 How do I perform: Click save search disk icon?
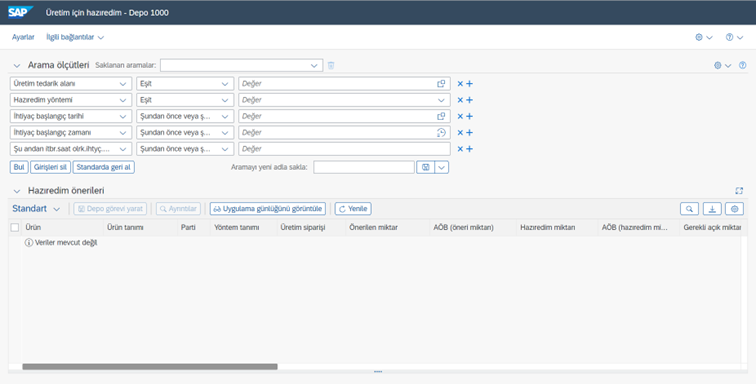point(425,167)
